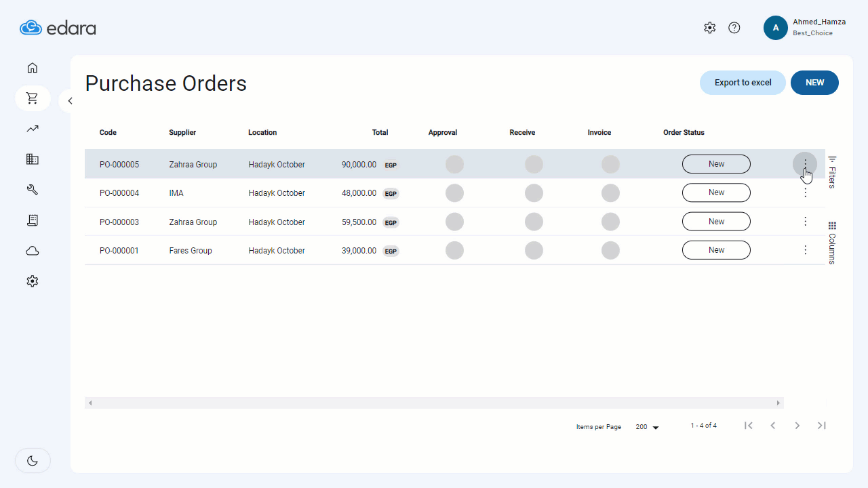Go to previous page arrow
868x488 pixels.
click(x=773, y=426)
